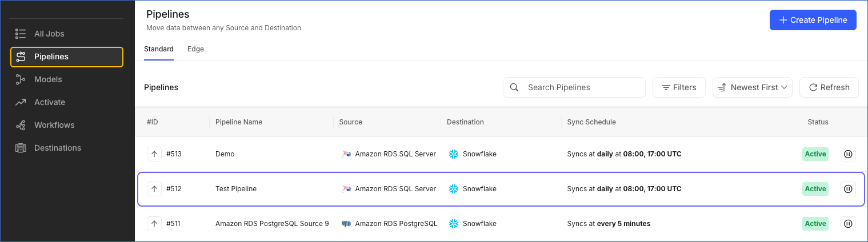The width and height of the screenshot is (868, 242).
Task: Click Active status badge for Test Pipeline
Action: point(815,189)
